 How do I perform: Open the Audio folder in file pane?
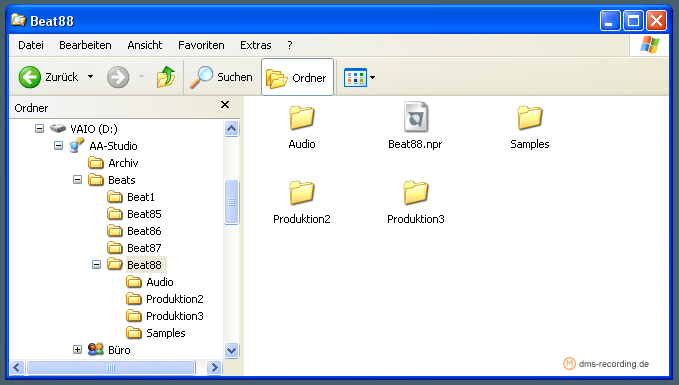[302, 128]
